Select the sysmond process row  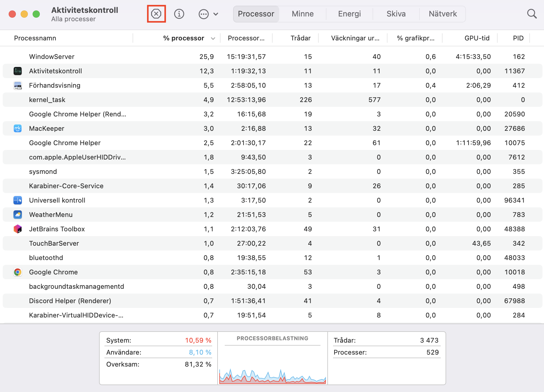click(272, 171)
